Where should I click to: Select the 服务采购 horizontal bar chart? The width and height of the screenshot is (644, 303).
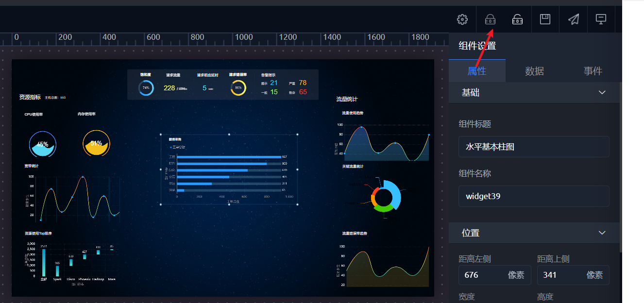(x=229, y=169)
